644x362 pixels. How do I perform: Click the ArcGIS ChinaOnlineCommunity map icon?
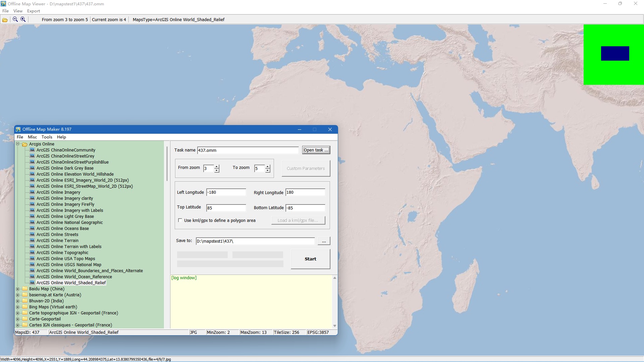pyautogui.click(x=32, y=150)
